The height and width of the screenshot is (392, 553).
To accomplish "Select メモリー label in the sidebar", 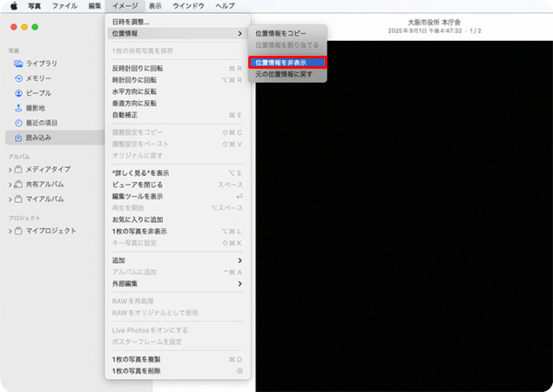I will 38,78.
